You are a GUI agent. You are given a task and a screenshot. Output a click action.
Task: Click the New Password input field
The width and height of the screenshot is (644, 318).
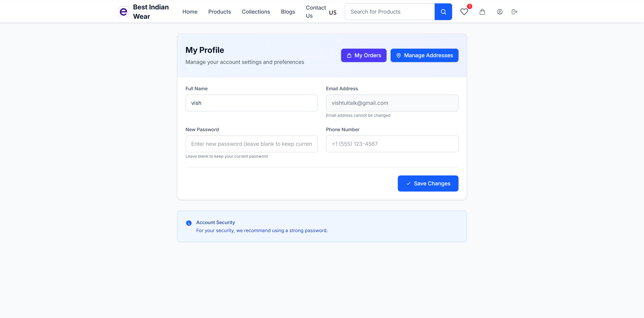[x=252, y=144]
